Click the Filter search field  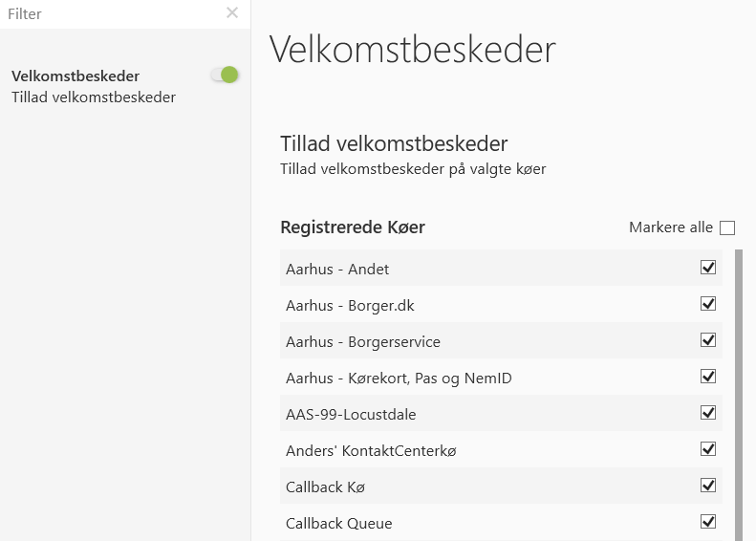point(110,14)
